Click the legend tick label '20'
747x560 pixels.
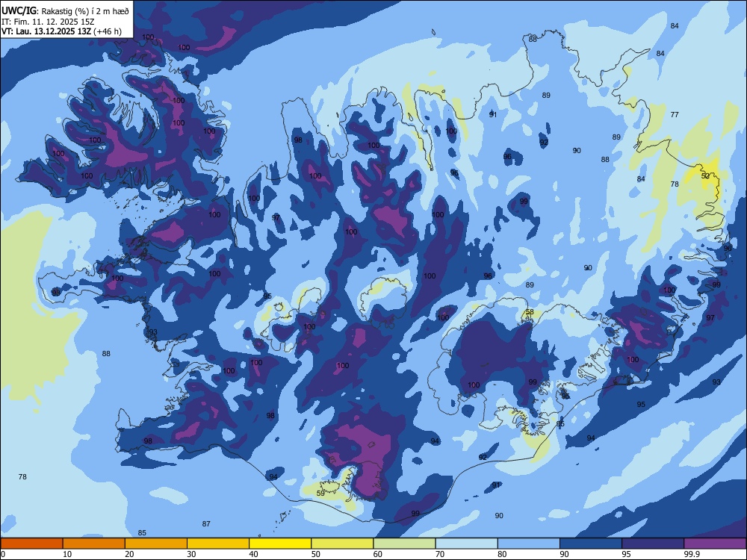(x=129, y=554)
